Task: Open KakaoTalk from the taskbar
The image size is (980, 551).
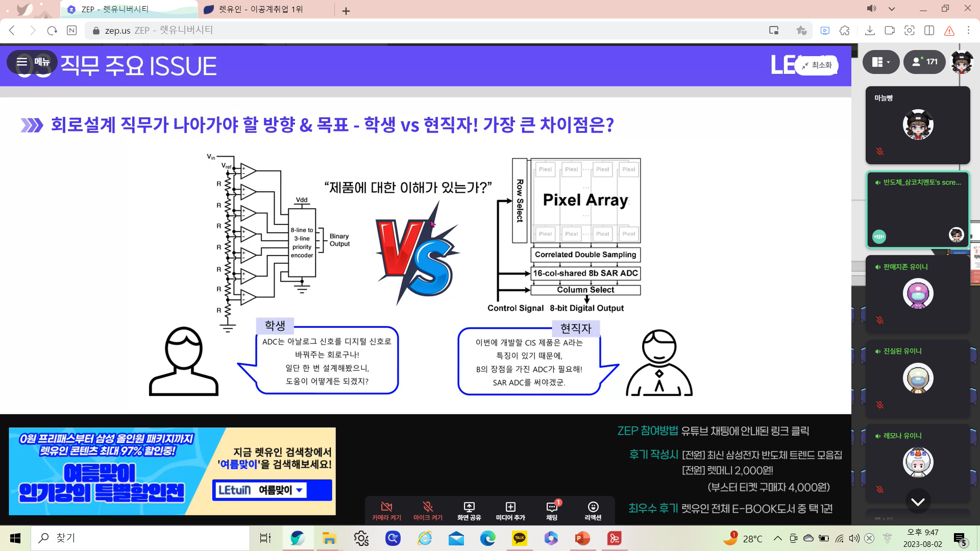Action: pyautogui.click(x=519, y=538)
